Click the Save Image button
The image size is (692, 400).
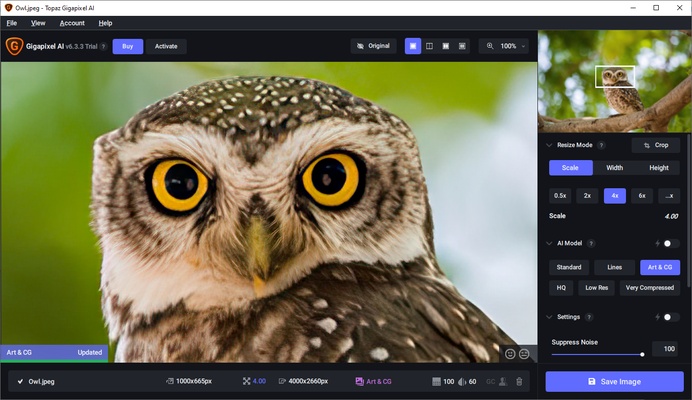614,381
